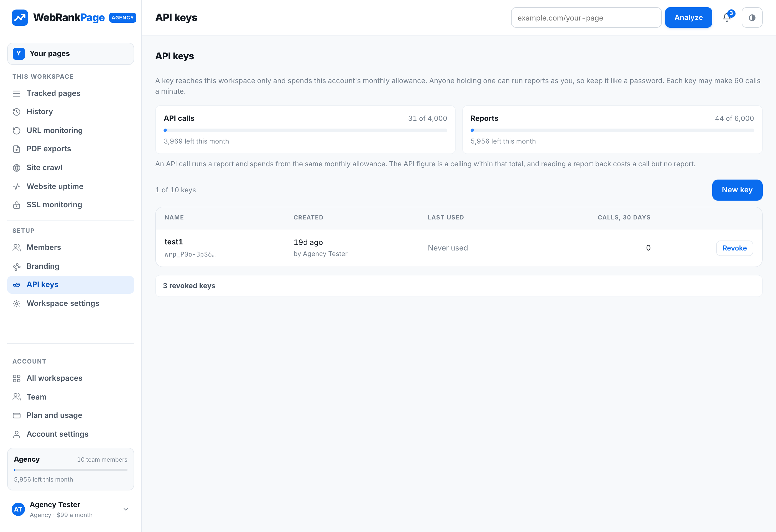Click the wrp_P0o-BpS6… key prefix
The image size is (776, 532).
coord(190,254)
